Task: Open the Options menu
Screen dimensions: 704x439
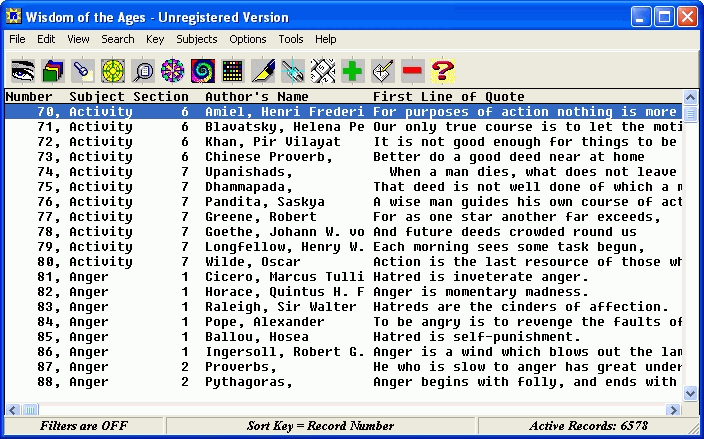Action: [x=247, y=39]
